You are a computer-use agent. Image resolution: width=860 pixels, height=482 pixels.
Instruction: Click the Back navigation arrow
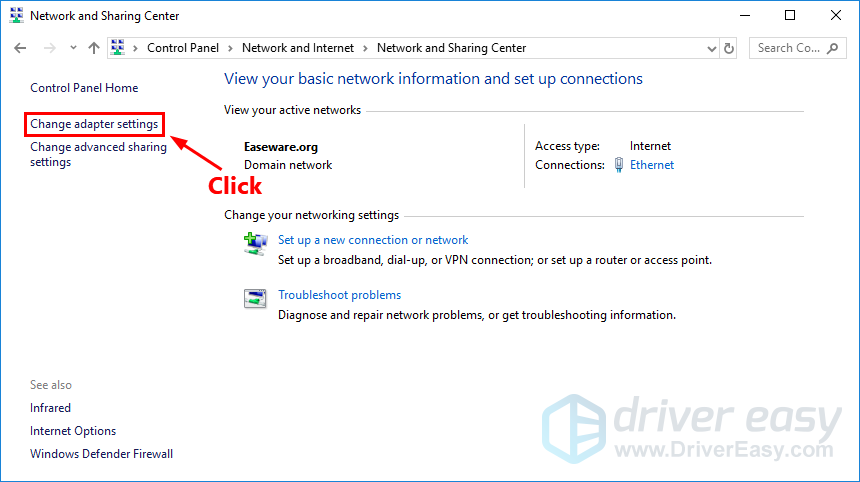21,48
